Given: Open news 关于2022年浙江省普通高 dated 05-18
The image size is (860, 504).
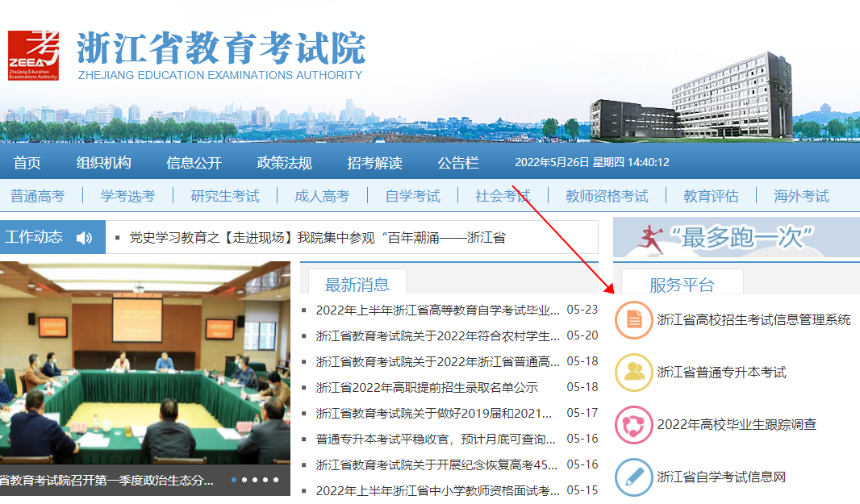Looking at the screenshot, I should tap(438, 361).
